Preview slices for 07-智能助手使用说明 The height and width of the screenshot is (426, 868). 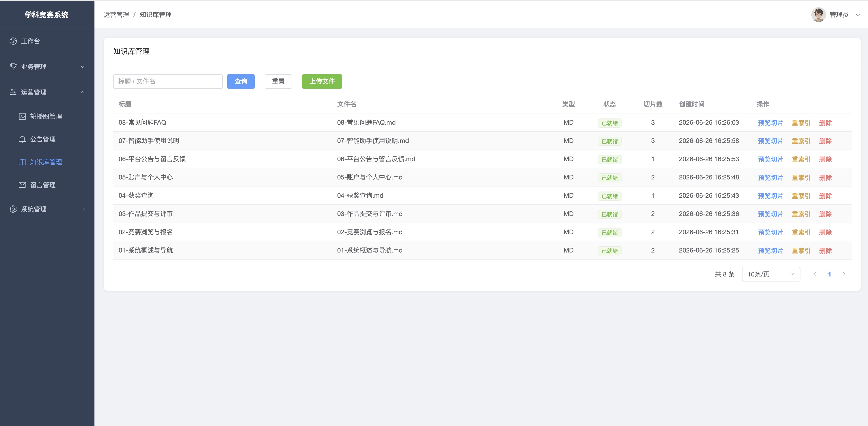[x=771, y=141]
